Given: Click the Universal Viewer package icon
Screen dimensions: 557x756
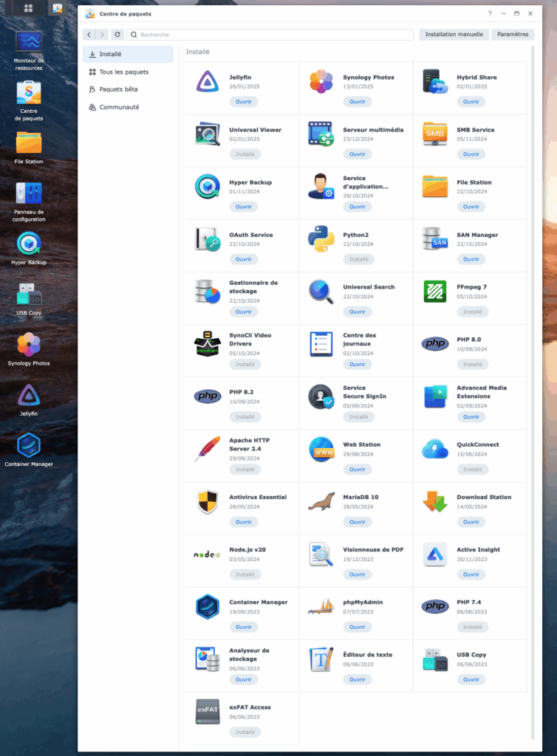Looking at the screenshot, I should pyautogui.click(x=208, y=134).
